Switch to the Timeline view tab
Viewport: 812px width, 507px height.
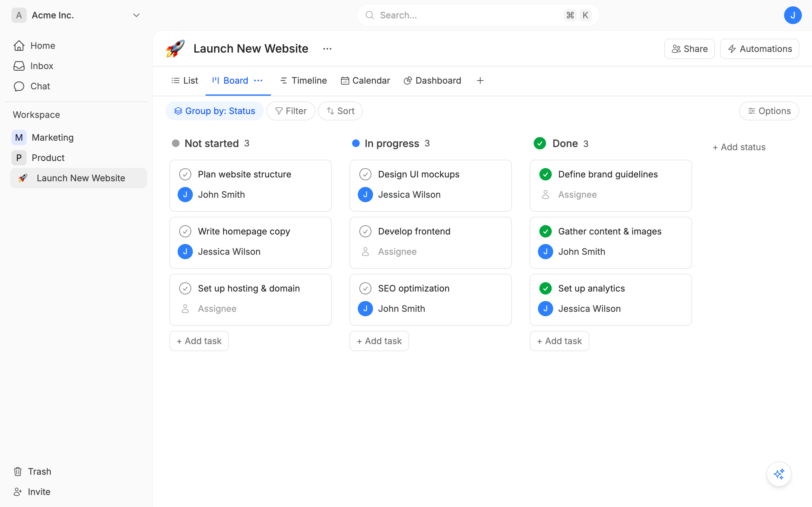tap(303, 80)
